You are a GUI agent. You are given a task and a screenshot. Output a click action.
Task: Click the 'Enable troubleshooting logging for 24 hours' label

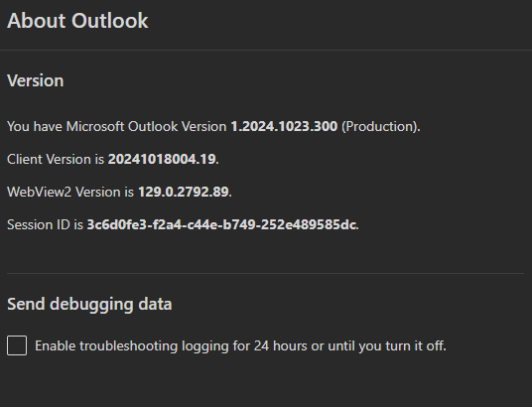pos(240,345)
